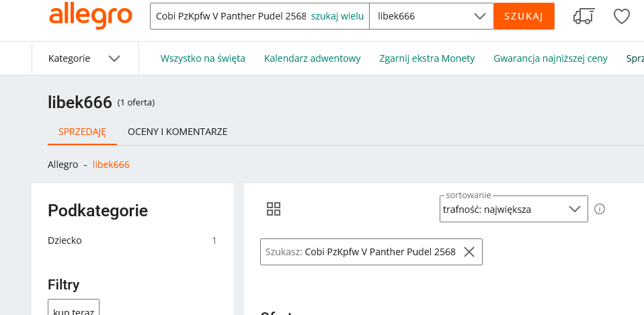Viewport: 644px width, 315px height.
Task: Switch to grid view layout icon
Action: click(x=274, y=209)
